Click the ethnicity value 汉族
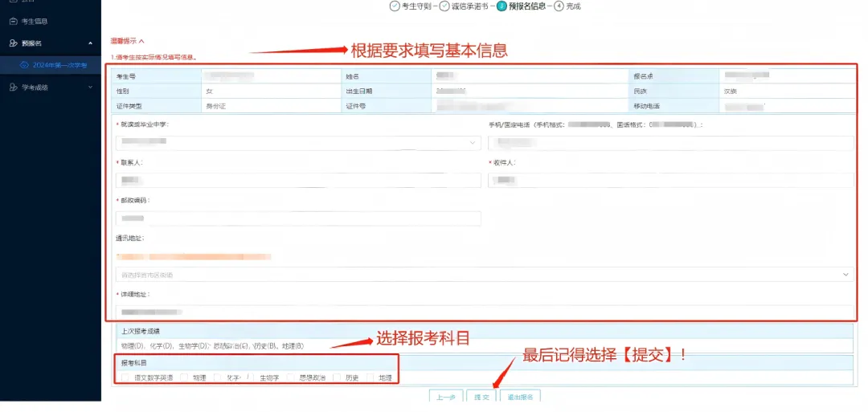This screenshot has width=868, height=412. click(x=730, y=92)
